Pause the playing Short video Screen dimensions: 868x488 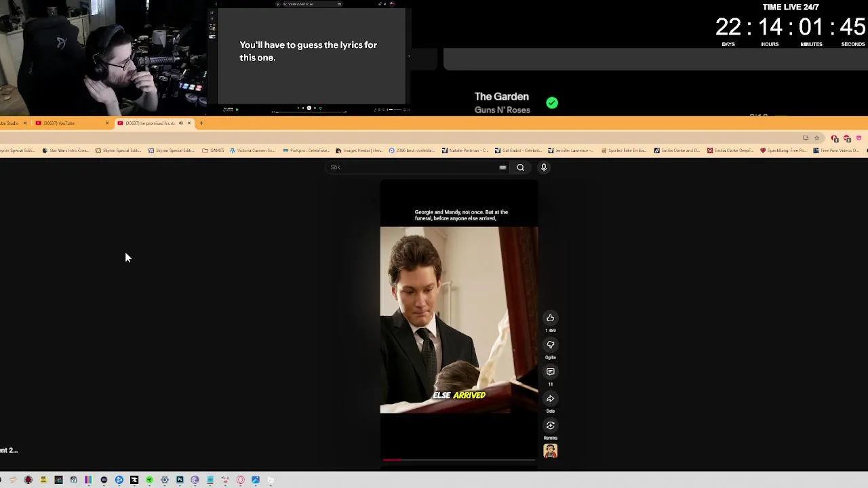point(459,320)
